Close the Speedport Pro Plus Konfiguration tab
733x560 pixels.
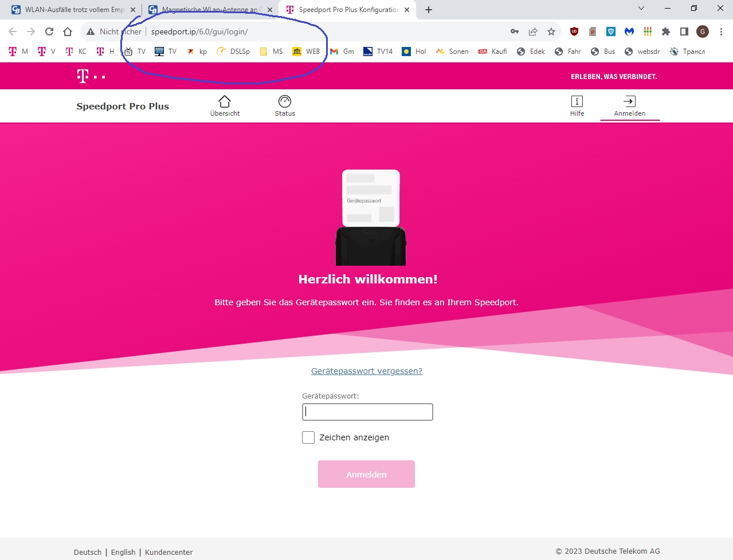(407, 10)
